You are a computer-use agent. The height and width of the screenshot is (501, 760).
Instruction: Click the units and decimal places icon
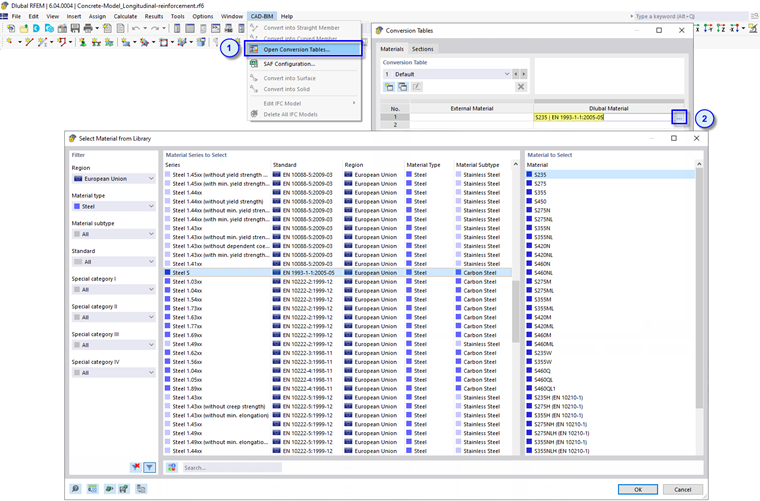click(92, 488)
